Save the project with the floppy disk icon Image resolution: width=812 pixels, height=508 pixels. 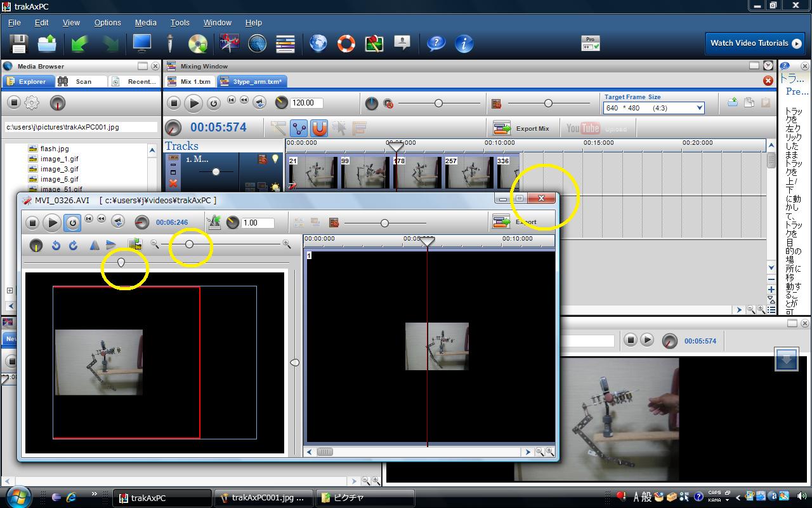click(x=19, y=43)
